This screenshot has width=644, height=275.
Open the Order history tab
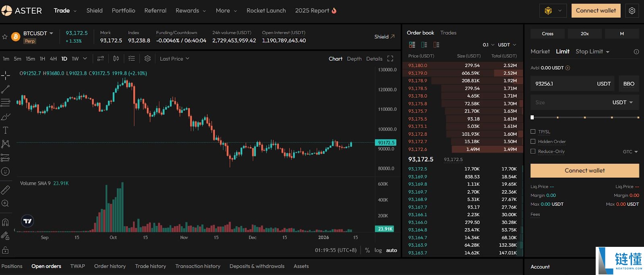pyautogui.click(x=110, y=266)
